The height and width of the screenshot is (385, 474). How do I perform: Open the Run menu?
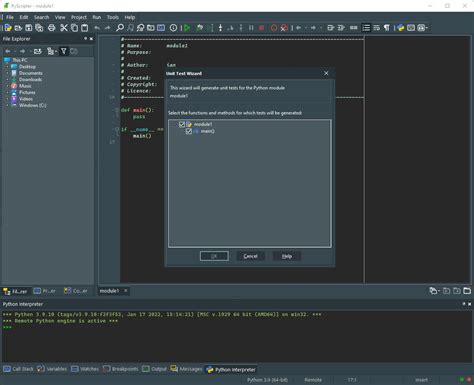(97, 17)
